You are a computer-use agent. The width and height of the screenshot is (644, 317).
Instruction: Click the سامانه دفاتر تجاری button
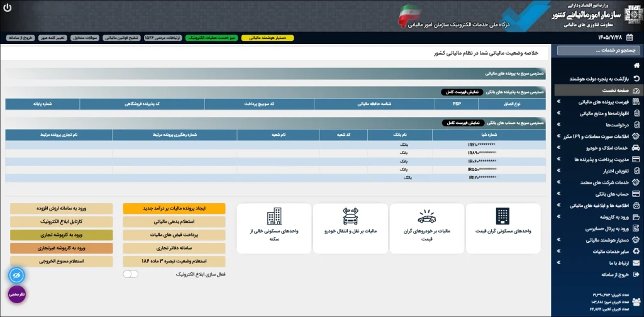(x=174, y=248)
